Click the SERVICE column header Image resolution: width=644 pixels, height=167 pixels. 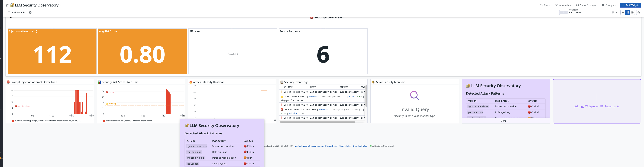pyautogui.click(x=344, y=87)
